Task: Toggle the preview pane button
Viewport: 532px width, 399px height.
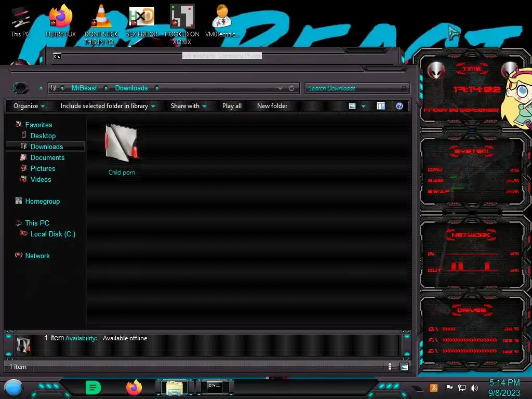Action: pos(381,106)
